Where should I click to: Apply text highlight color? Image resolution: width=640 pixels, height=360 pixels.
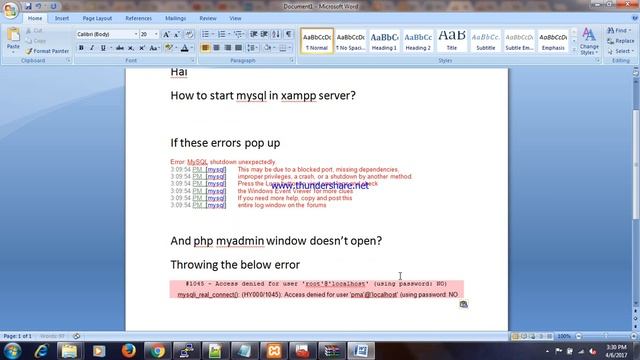(169, 48)
